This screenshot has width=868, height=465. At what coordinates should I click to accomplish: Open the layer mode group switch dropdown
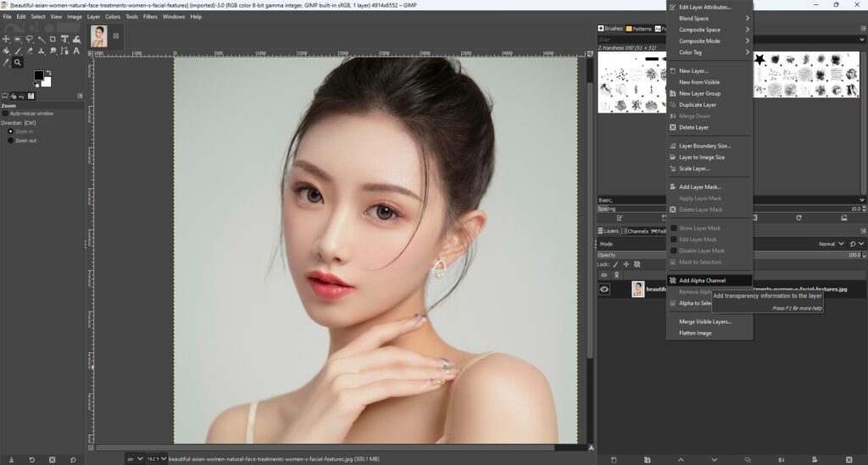point(856,244)
